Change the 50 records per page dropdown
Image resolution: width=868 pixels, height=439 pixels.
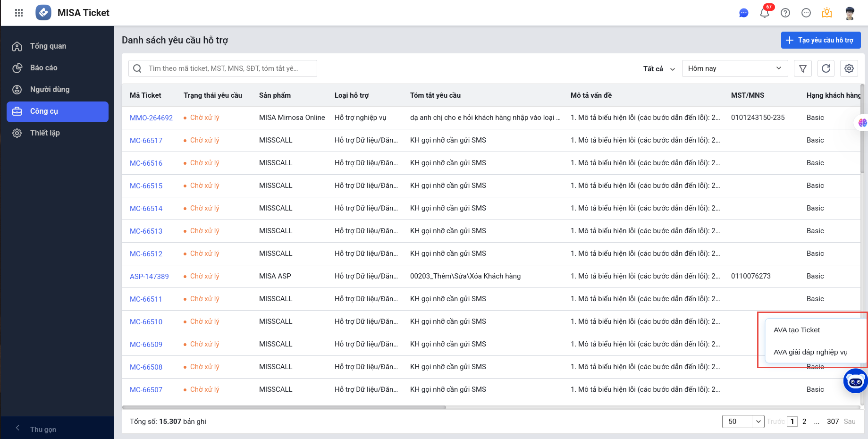point(743,422)
